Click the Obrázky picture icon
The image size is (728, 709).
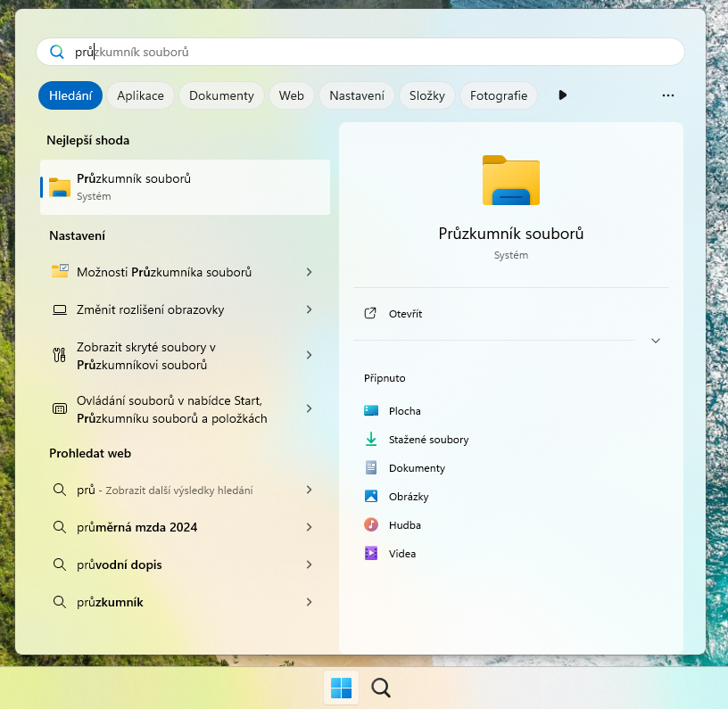(x=371, y=496)
